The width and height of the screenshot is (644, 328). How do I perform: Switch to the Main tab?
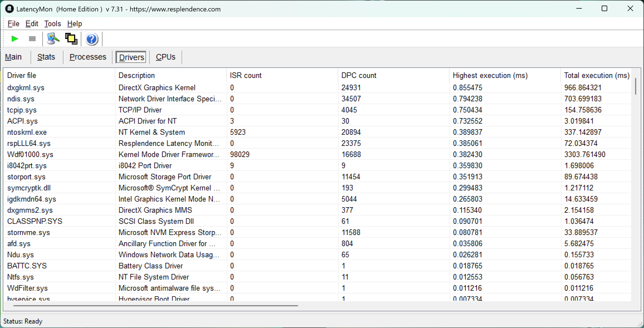coord(13,57)
